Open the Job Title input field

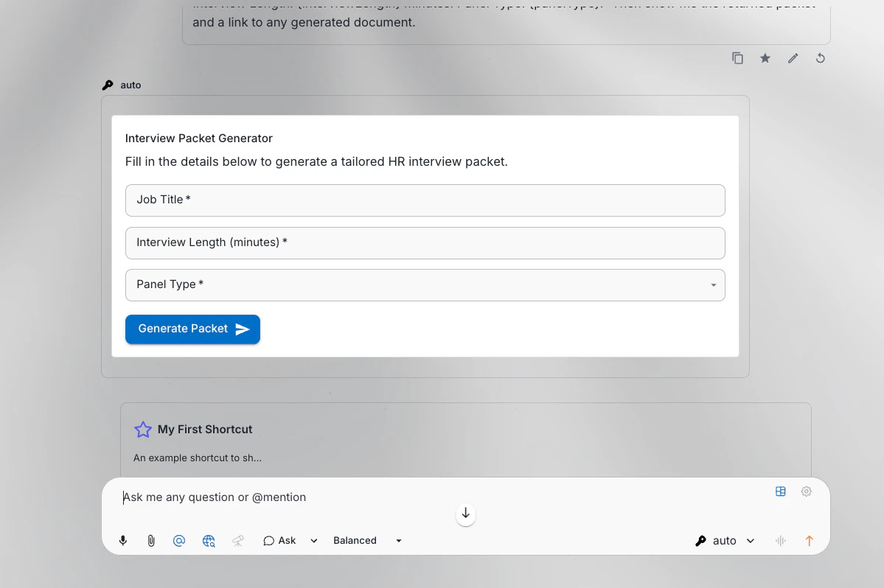click(425, 200)
